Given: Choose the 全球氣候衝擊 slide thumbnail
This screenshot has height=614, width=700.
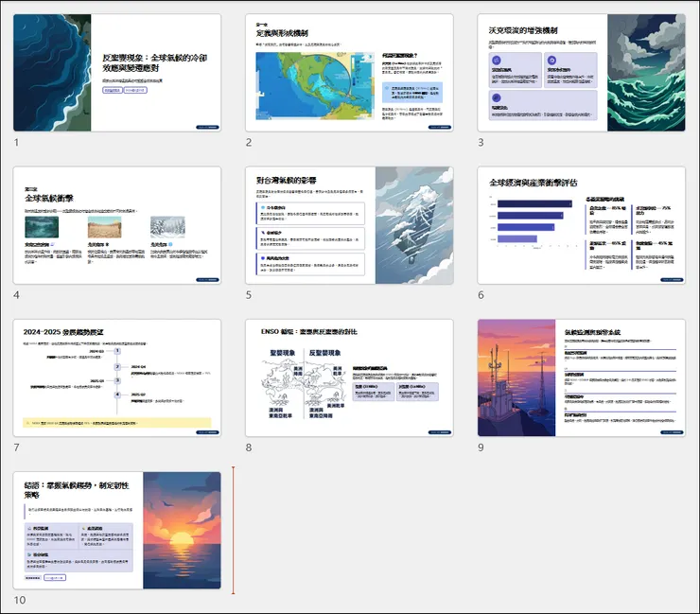Looking at the screenshot, I should tap(117, 225).
